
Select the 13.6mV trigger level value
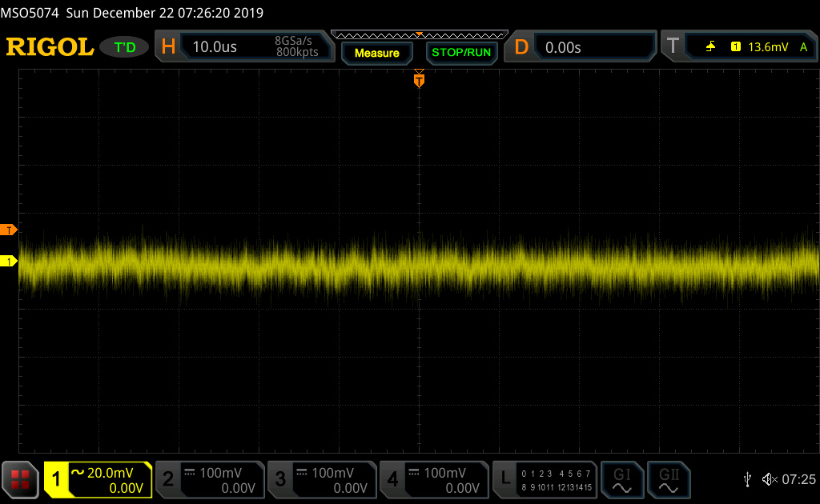coord(768,47)
